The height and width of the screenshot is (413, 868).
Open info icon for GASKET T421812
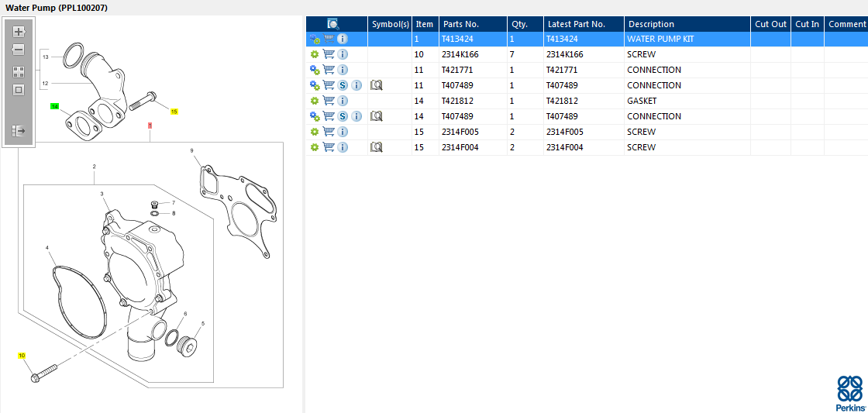(x=343, y=101)
